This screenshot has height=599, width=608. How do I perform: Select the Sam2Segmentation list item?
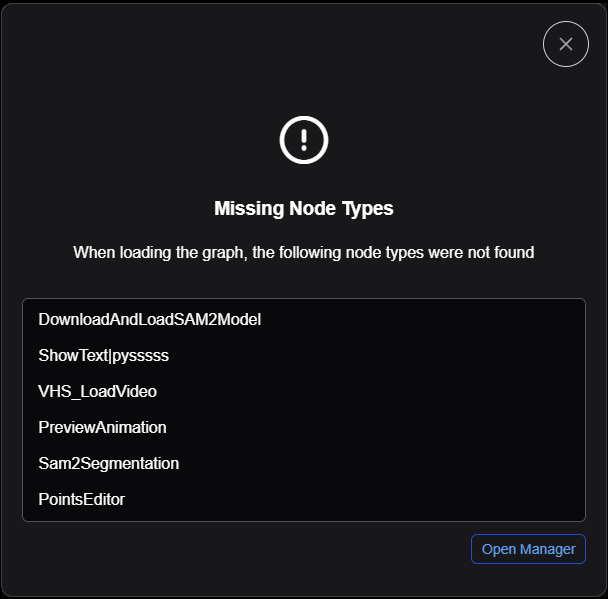coord(109,464)
